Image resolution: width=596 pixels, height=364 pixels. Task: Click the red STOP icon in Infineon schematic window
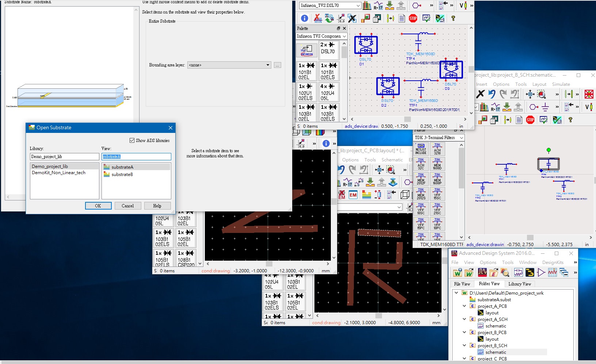tap(413, 18)
